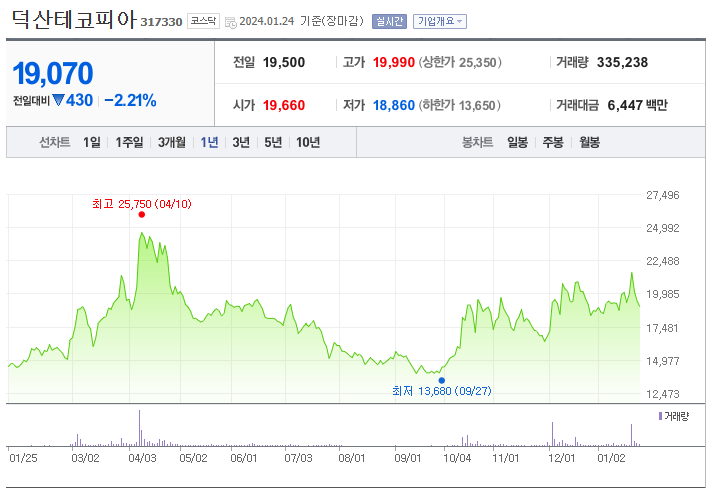The height and width of the screenshot is (488, 706).
Task: Click the 최저 13,680 (09/27) label
Action: coord(442,391)
